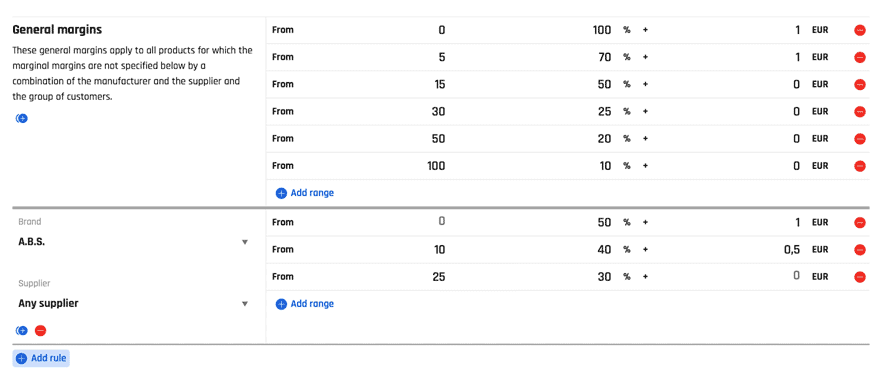This screenshot has width=882, height=380.
Task: Delete the A.B.S. range from 10
Action: coord(860,250)
